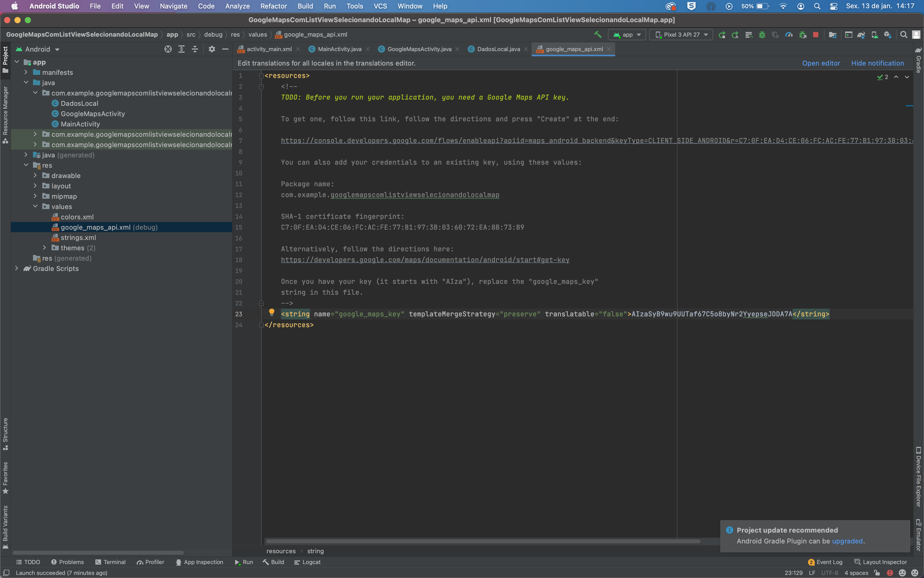
Task: Expand the manifests folder
Action: coord(26,72)
